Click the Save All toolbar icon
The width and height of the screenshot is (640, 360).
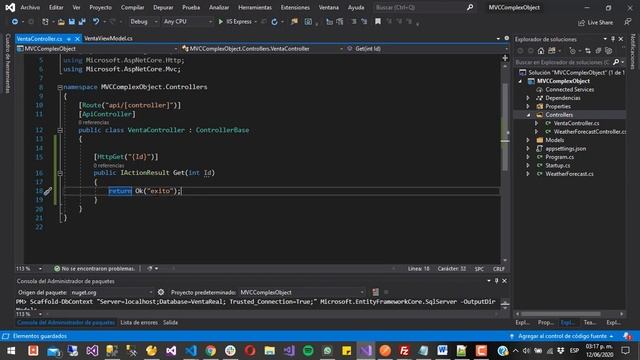point(82,22)
